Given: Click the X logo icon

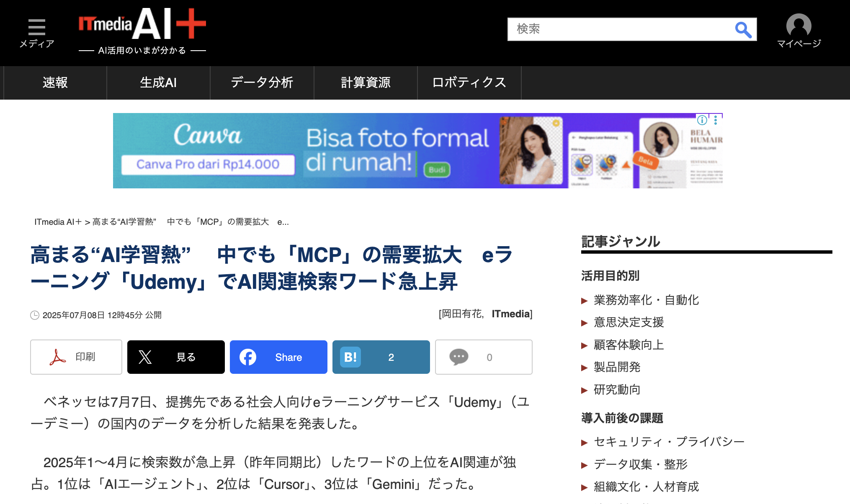Looking at the screenshot, I should coord(145,357).
